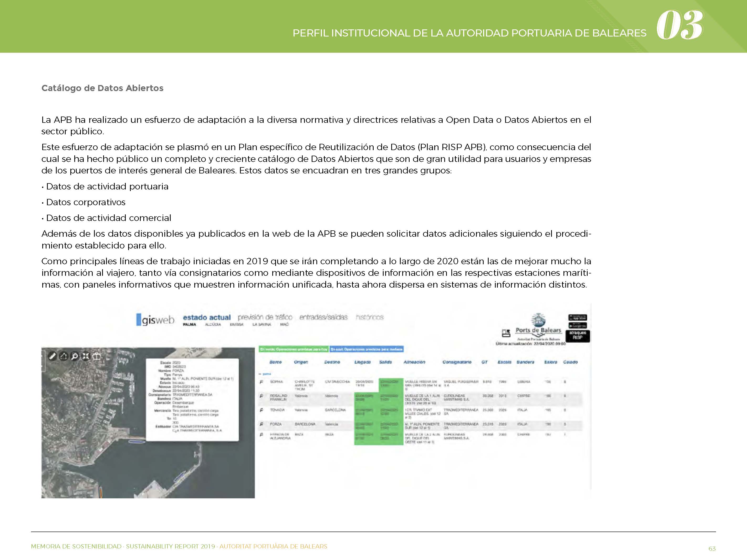Click the 'Catálogo de Datos Abiertos' heading

click(102, 88)
